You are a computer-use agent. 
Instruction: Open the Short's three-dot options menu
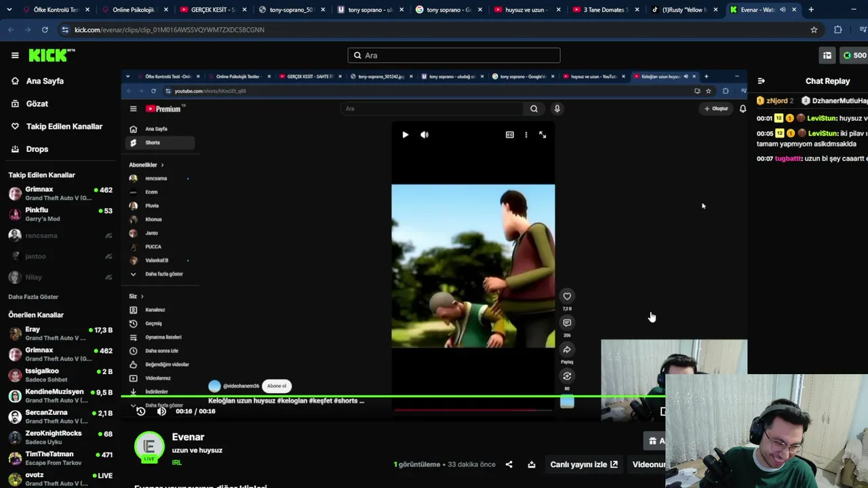coord(526,135)
